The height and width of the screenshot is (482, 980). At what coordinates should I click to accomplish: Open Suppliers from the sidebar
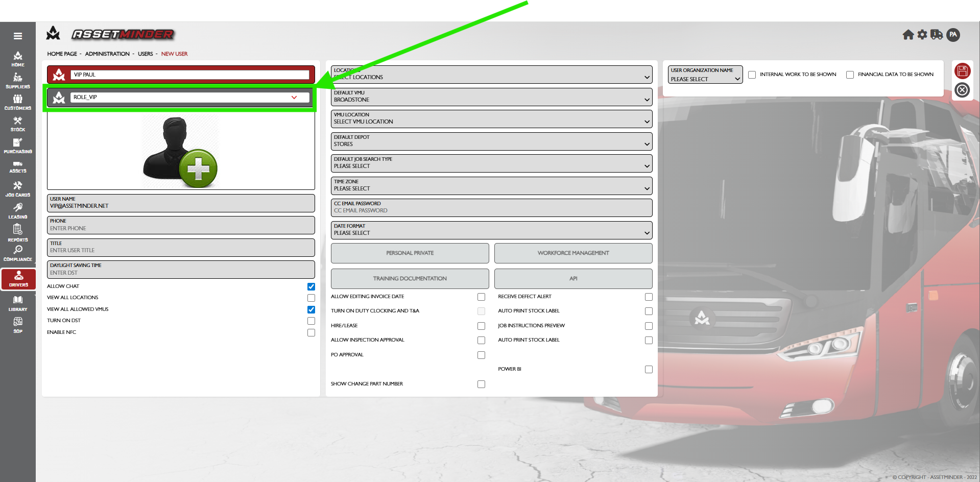click(18, 81)
